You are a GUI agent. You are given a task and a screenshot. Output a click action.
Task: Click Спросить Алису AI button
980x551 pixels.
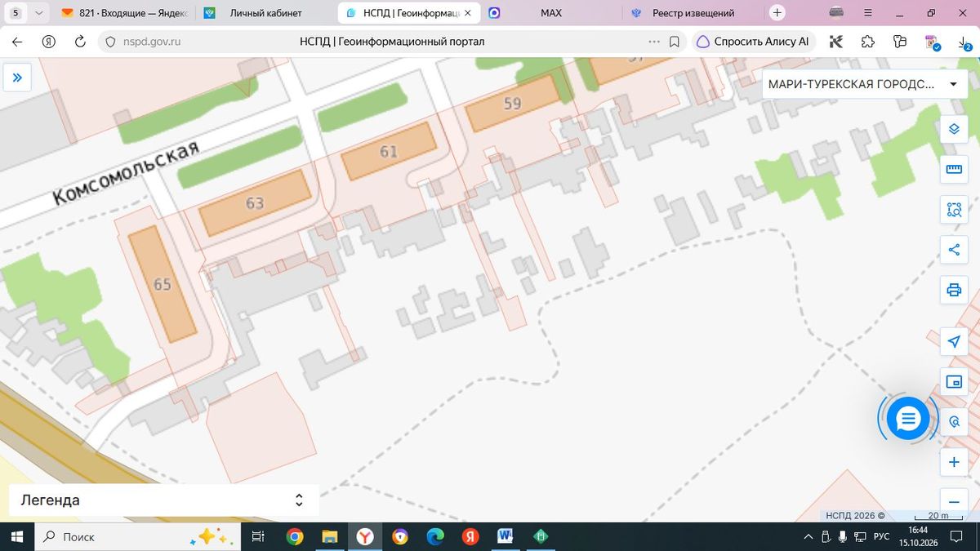[753, 42]
